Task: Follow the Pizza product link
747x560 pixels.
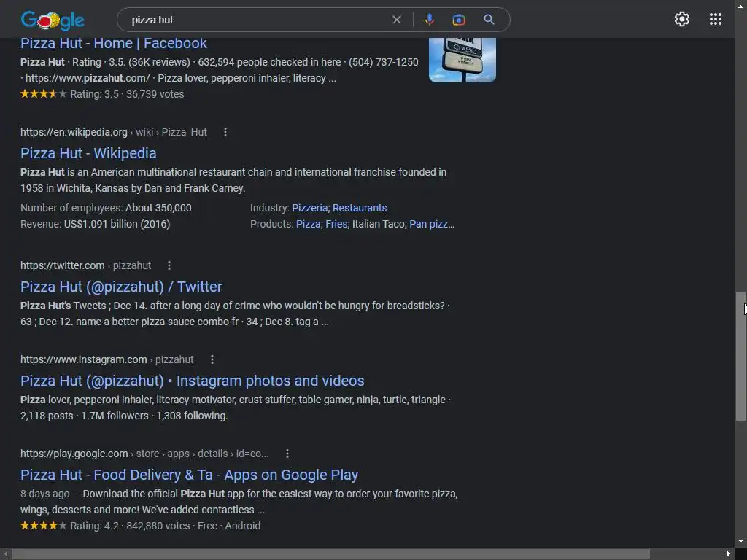Action: point(309,224)
